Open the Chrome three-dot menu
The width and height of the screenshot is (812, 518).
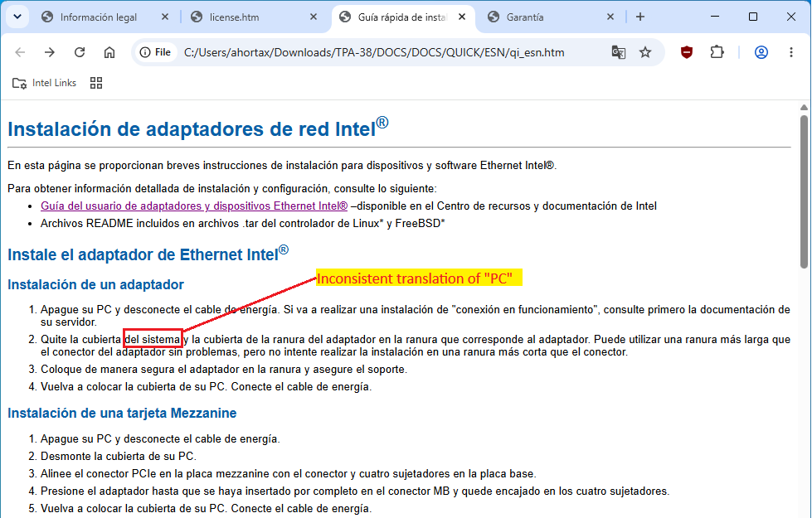790,52
